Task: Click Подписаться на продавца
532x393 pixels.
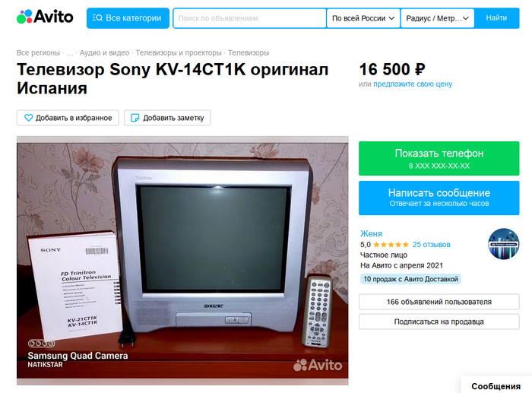Action: [x=439, y=322]
